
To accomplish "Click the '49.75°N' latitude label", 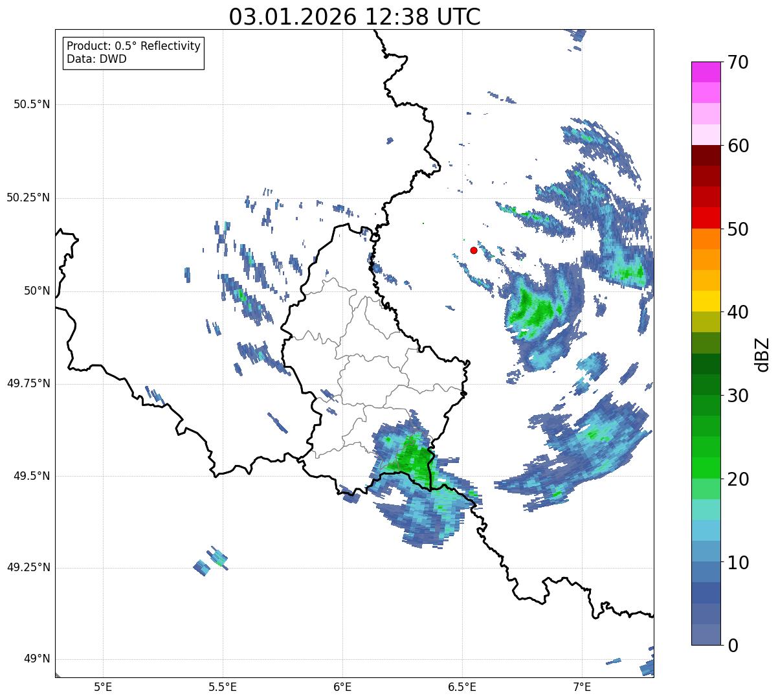I will pos(28,383).
